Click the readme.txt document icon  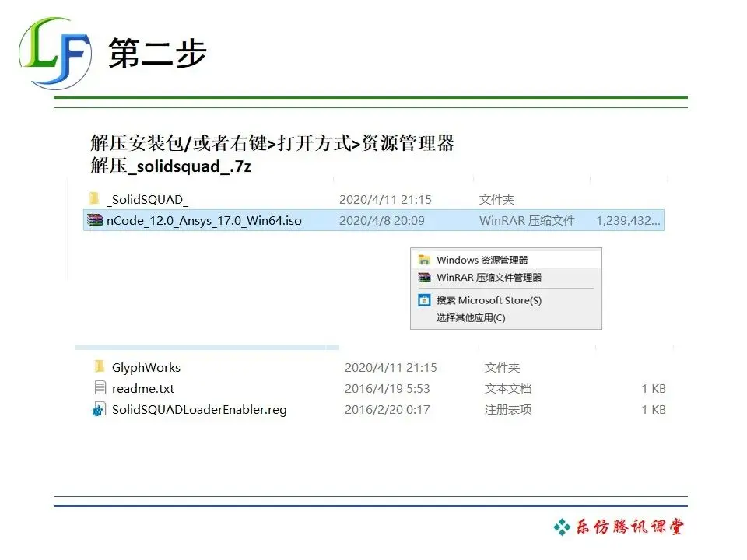[x=100, y=387]
